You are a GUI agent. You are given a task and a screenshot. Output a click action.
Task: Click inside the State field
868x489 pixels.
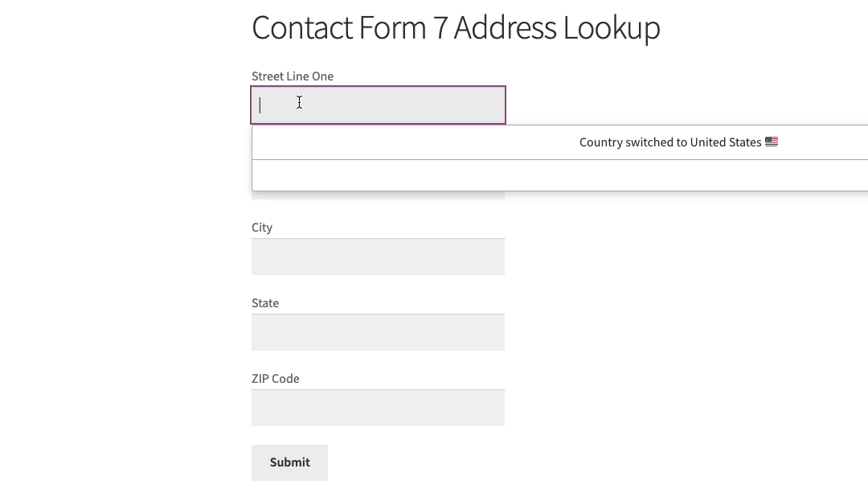coord(378,331)
